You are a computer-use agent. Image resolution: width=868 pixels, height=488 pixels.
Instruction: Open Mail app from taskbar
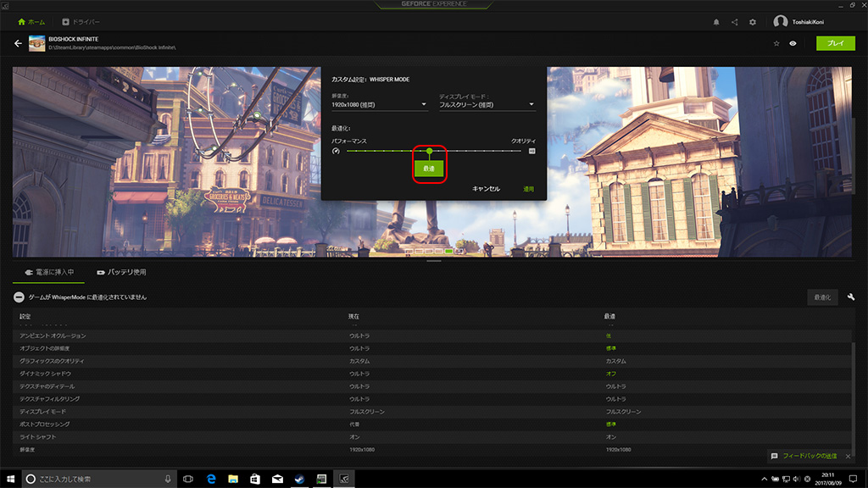pos(277,479)
